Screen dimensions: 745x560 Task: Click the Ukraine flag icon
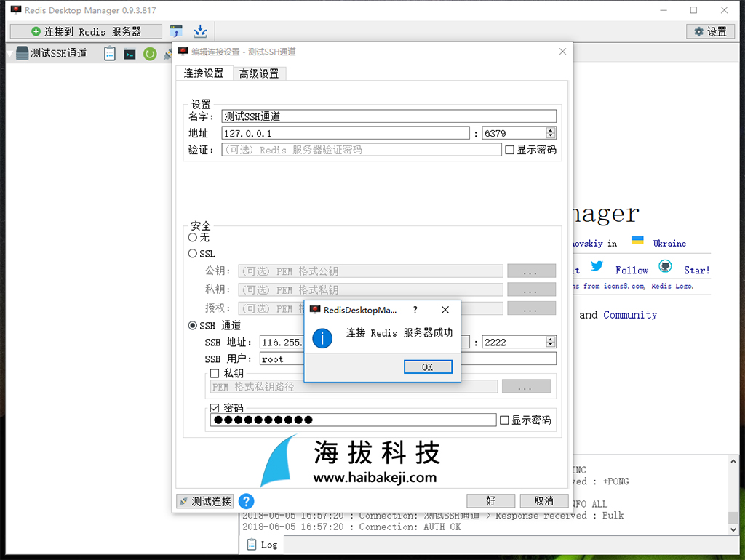[x=637, y=240]
